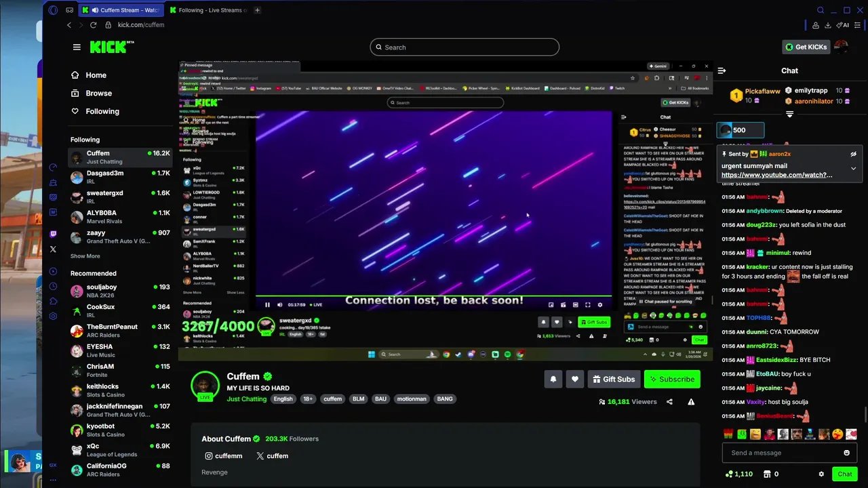Open the user profile avatar menu
Image resolution: width=868 pixels, height=488 pixels.
(x=841, y=47)
